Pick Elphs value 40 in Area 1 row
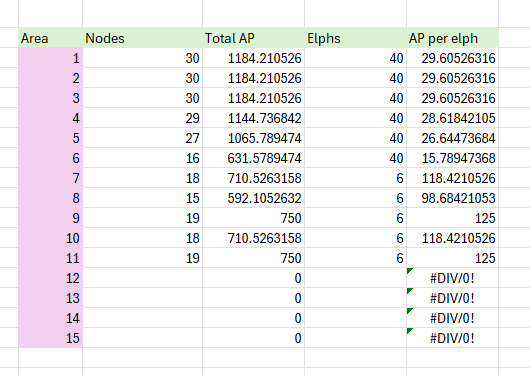This screenshot has width=530, height=375. tap(356, 58)
